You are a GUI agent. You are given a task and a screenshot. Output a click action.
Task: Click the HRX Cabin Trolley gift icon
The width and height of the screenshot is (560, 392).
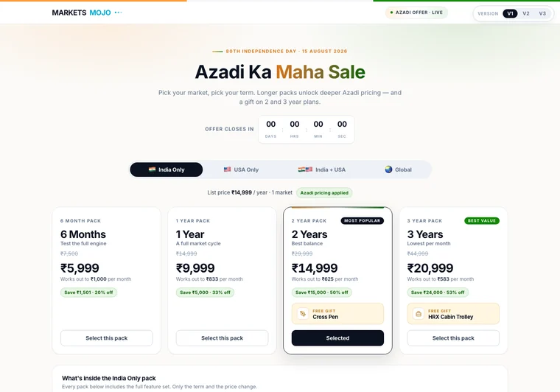pos(419,313)
